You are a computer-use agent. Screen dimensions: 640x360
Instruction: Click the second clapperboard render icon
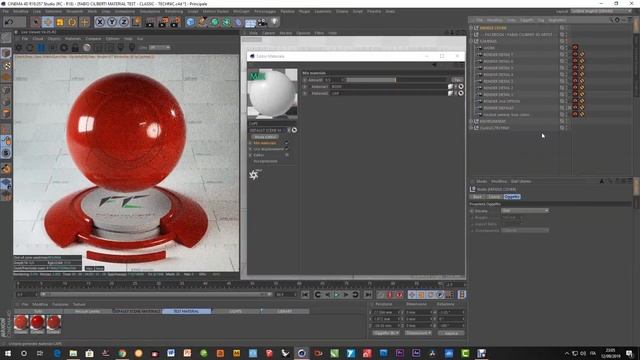pos(163,22)
